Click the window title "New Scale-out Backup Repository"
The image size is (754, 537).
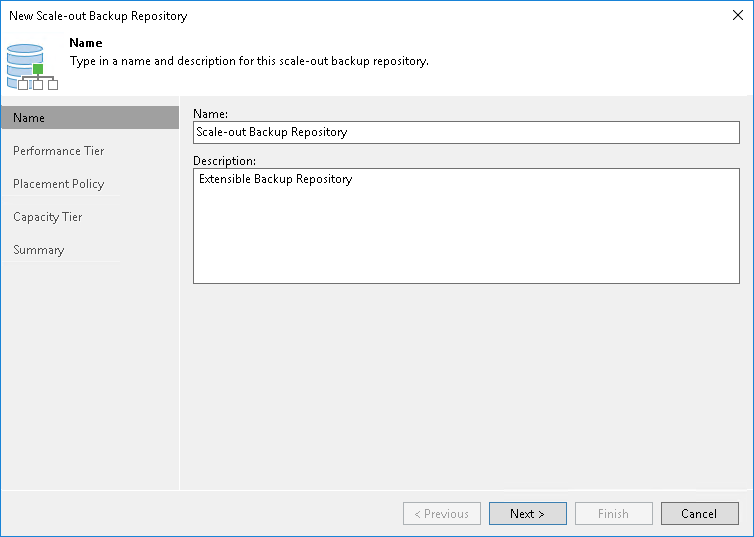[98, 16]
